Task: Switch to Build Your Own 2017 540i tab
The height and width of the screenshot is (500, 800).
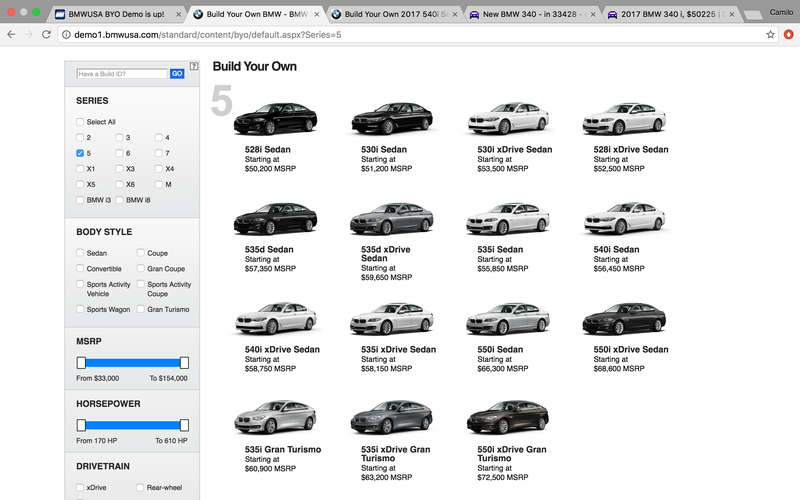Action: [x=393, y=14]
